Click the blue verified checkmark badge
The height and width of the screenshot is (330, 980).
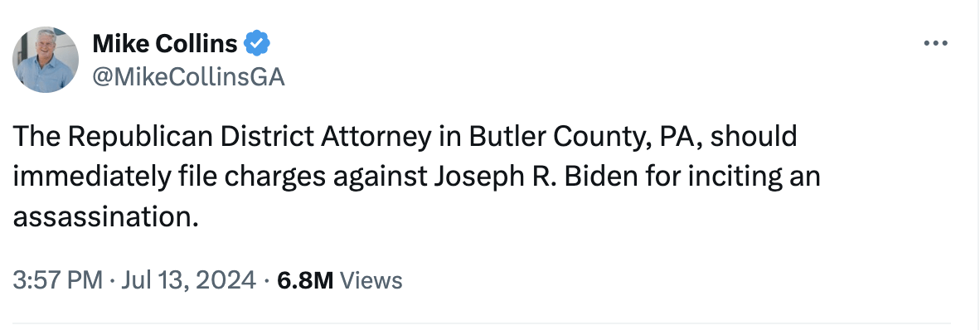point(257,44)
